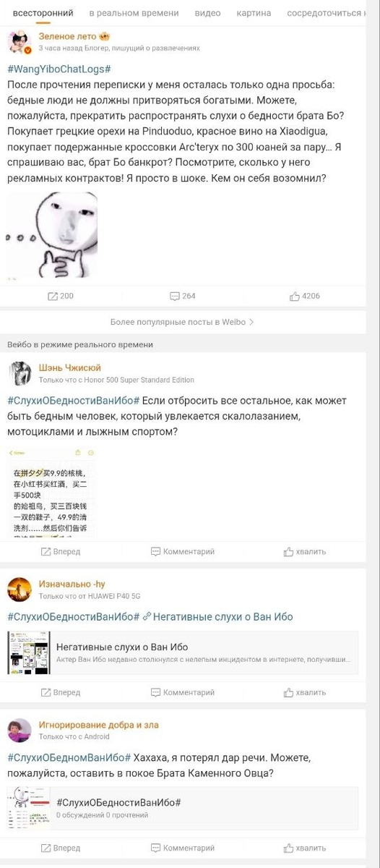
Task: Open Изначально -hy avatar
Action: (19, 590)
